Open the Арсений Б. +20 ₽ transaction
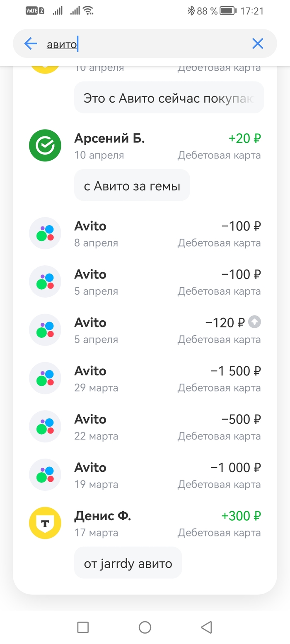Viewport: 290px width, 644px height. 166,146
